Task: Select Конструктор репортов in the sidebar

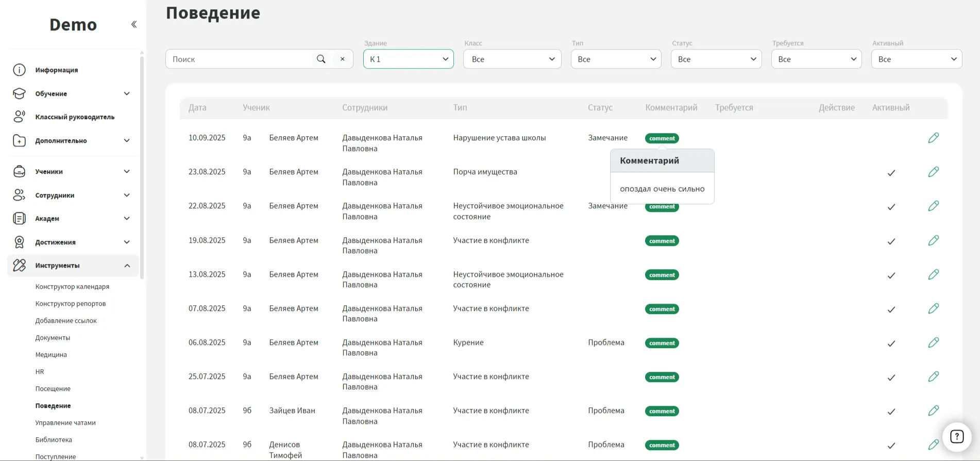Action: (x=71, y=304)
